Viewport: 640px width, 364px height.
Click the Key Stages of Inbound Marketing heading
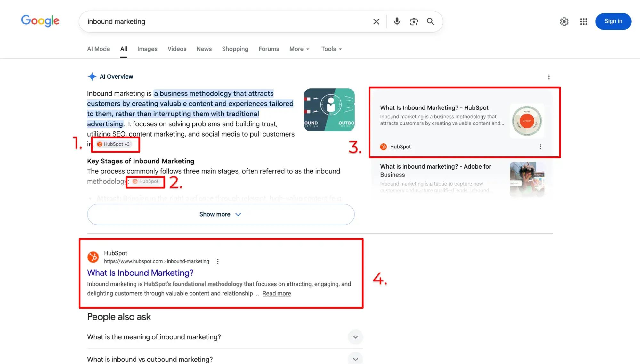point(141,161)
